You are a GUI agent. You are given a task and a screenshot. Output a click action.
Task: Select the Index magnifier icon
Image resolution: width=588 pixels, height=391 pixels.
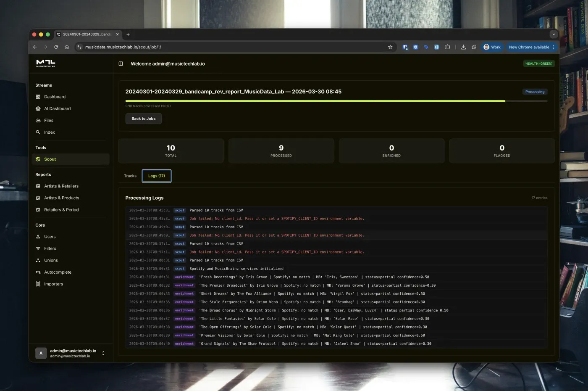pyautogui.click(x=39, y=132)
